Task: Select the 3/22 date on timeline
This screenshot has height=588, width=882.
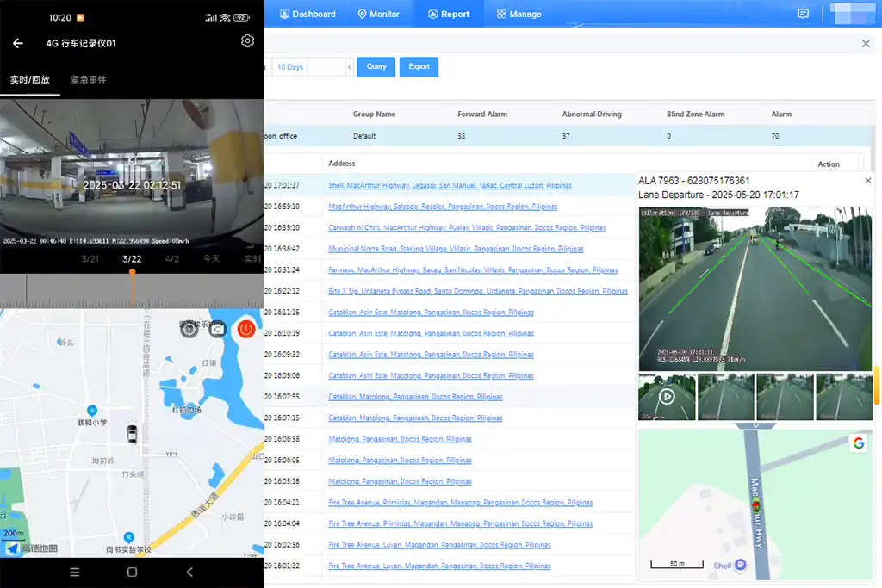Action: coord(132,259)
